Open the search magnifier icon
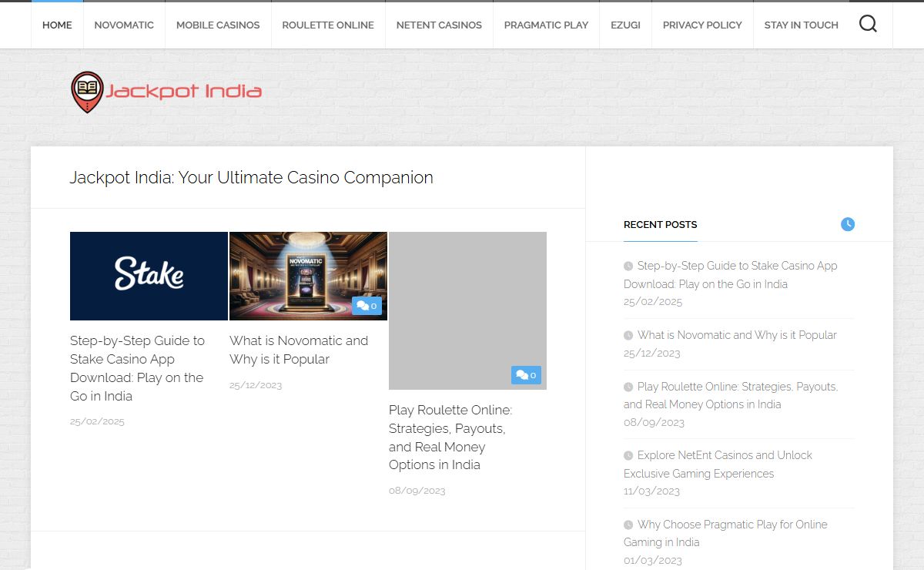 pos(868,25)
